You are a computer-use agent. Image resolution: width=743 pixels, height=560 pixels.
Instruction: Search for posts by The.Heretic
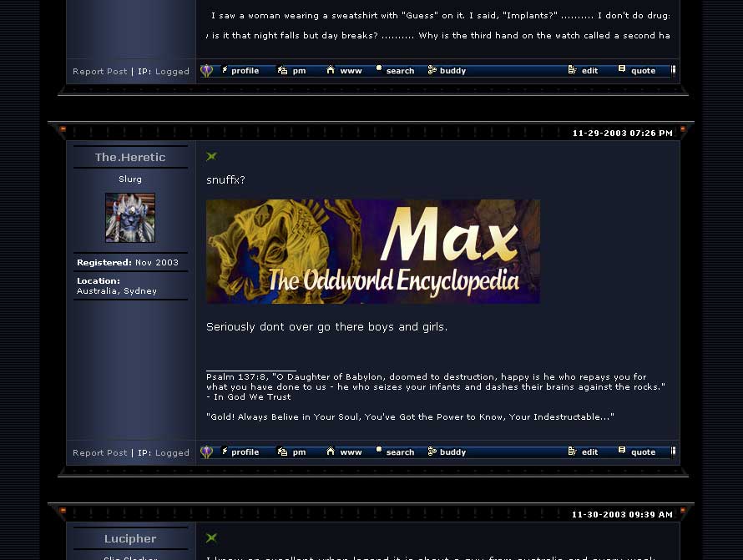pyautogui.click(x=396, y=452)
